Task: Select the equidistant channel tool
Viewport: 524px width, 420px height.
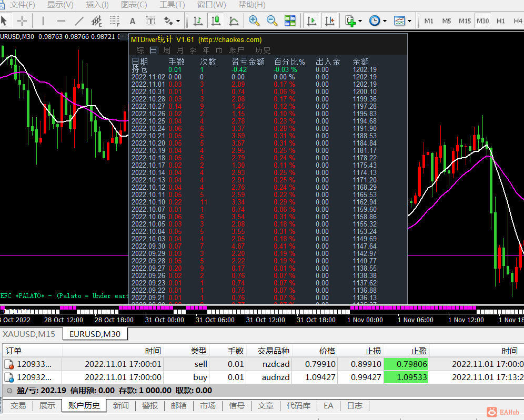Action: (97, 21)
